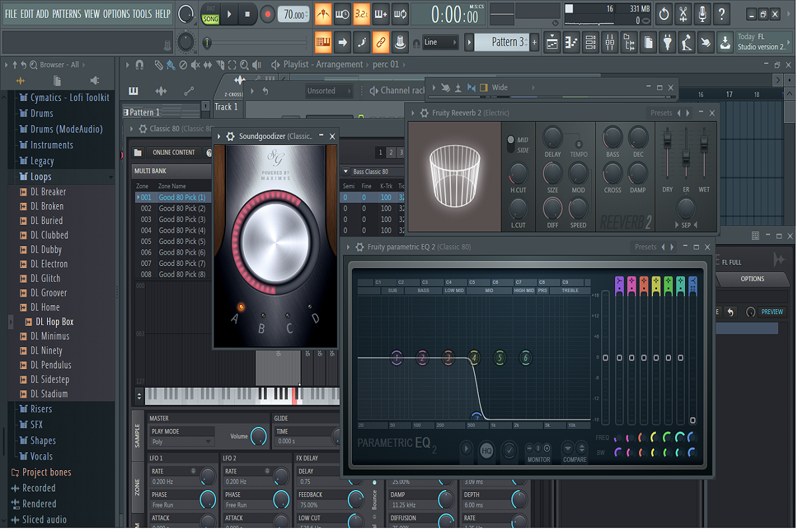Viewport: 798px width, 532px height.
Task: Open Fruity Reeverb 2 gear settings
Action: coord(424,113)
